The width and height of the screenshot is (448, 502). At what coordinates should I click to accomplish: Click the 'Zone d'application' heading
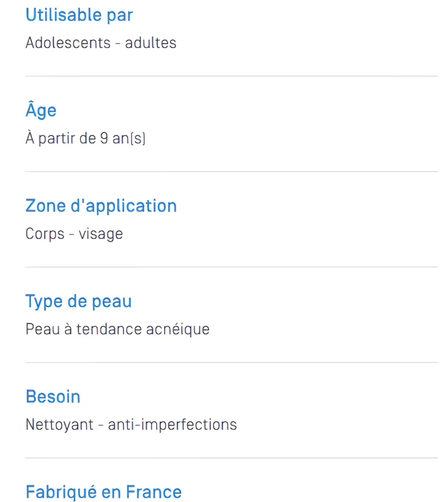(x=101, y=206)
